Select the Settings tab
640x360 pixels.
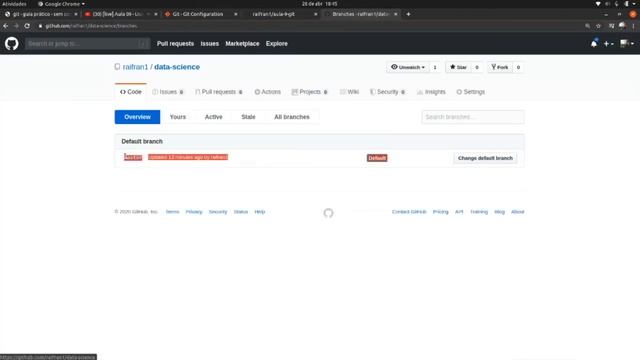pos(471,92)
